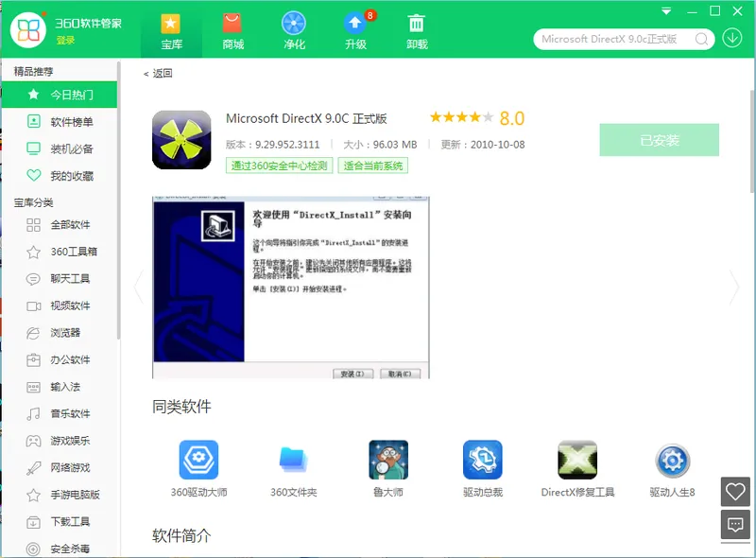Image resolution: width=756 pixels, height=558 pixels.
Task: Open the 宝库 tab in top toolbar
Action: click(171, 32)
